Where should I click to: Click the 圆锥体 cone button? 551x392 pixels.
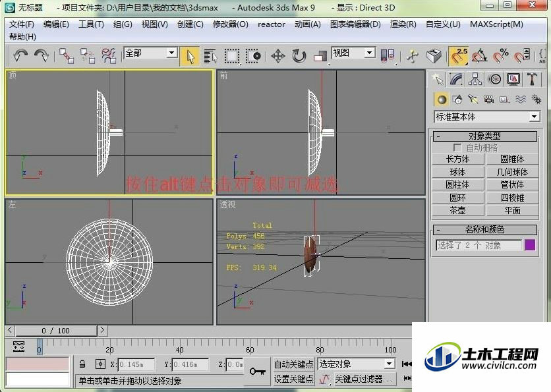[x=512, y=159]
